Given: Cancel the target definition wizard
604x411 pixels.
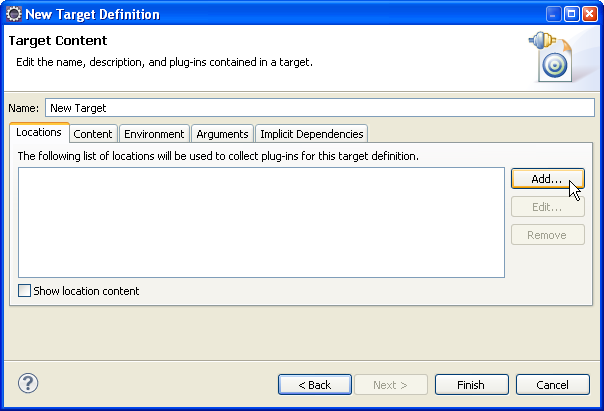Looking at the screenshot, I should pos(553,385).
